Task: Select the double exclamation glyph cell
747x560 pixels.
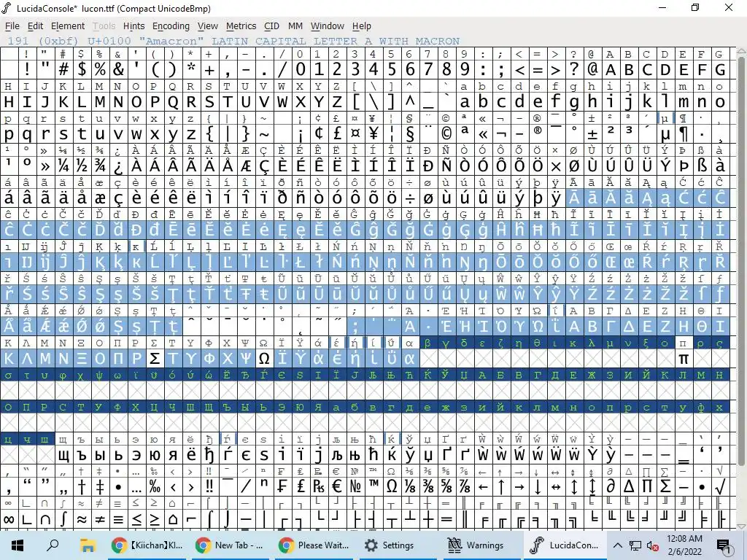Action: (209, 486)
